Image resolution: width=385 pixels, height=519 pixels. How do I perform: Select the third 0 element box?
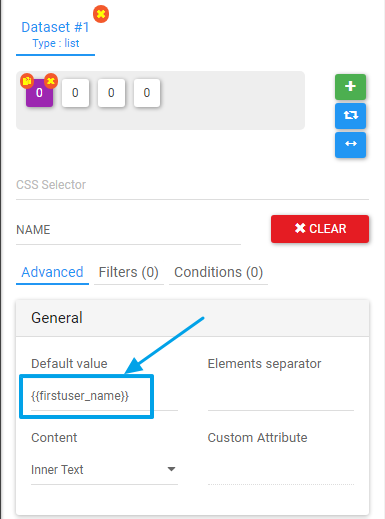(x=111, y=93)
